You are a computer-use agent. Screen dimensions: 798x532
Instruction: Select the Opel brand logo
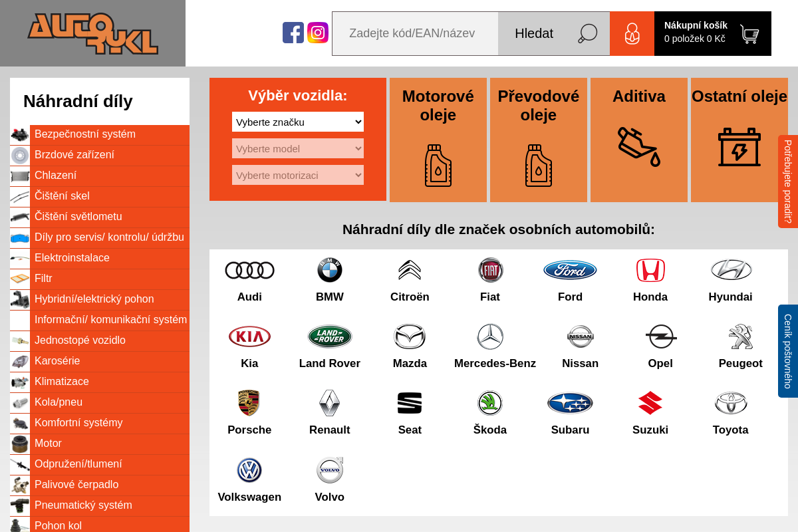(x=660, y=336)
